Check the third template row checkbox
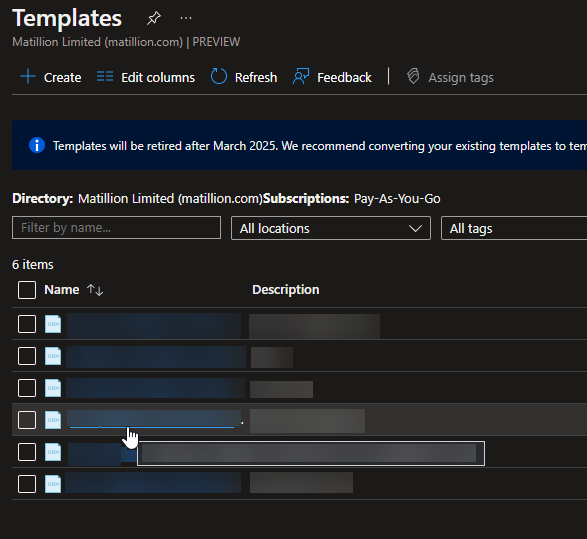587x539 pixels. (27, 388)
